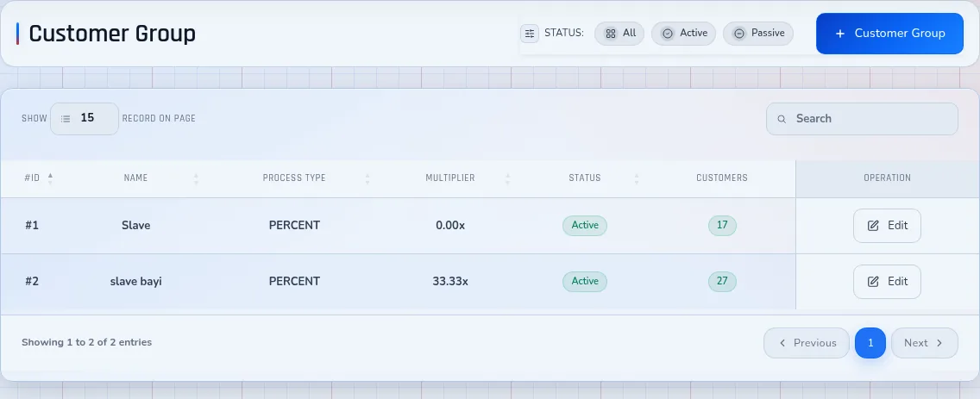Sort table by NAME column
The height and width of the screenshot is (399, 980).
pyautogui.click(x=135, y=178)
